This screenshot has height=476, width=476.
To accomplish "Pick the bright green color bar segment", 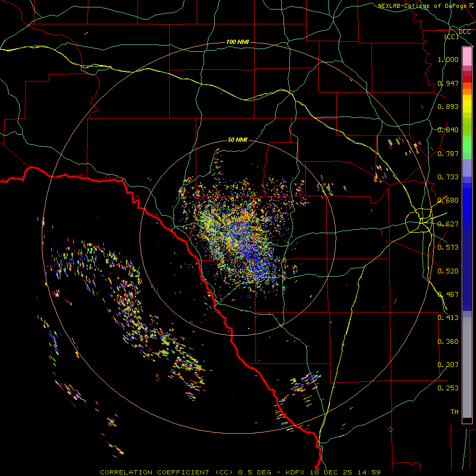I will 467,144.
